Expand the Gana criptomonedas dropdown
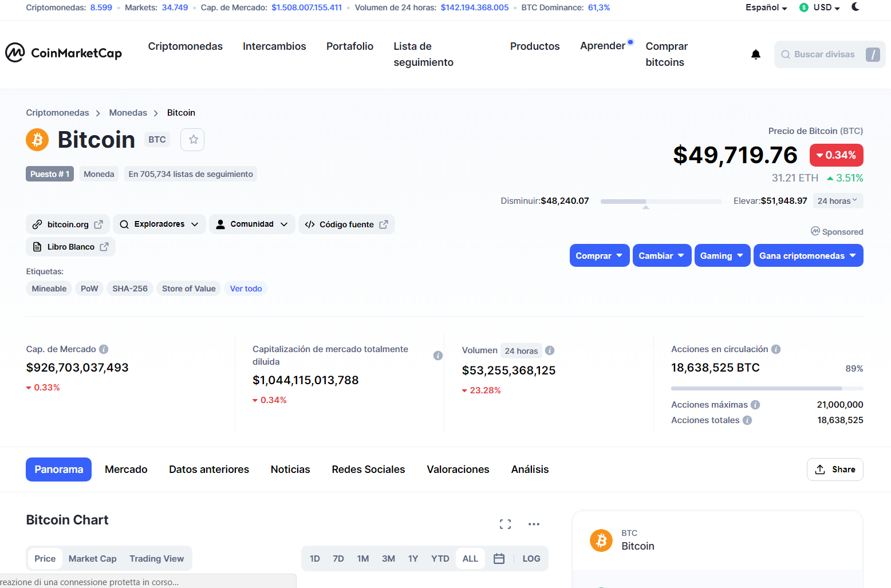This screenshot has width=891, height=588. (x=808, y=255)
